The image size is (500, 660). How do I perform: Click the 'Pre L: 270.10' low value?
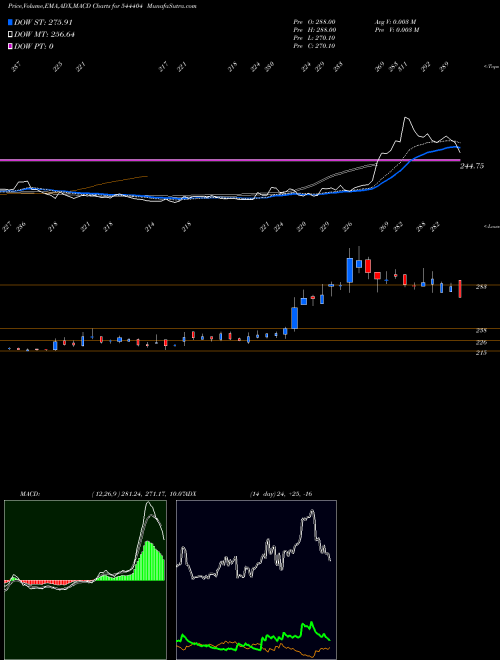[x=314, y=38]
